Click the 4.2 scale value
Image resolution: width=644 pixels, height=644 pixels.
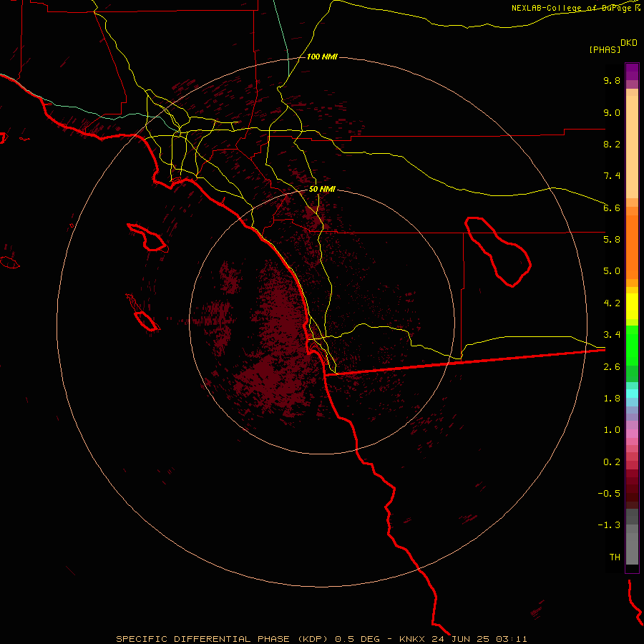click(x=612, y=303)
